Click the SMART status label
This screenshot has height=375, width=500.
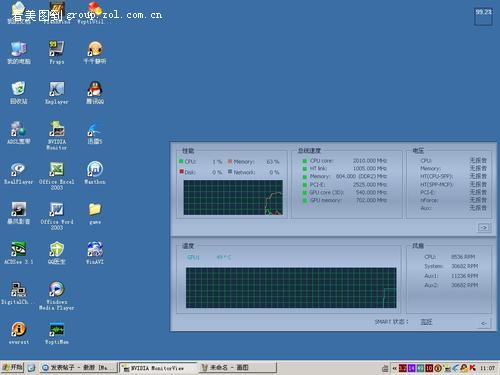(x=391, y=322)
